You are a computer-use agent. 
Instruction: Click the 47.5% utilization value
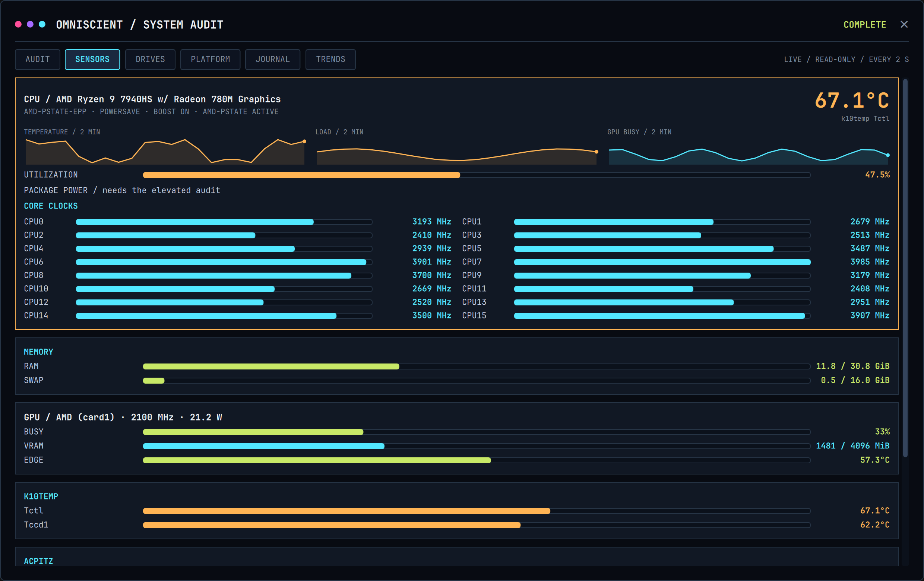coord(877,175)
